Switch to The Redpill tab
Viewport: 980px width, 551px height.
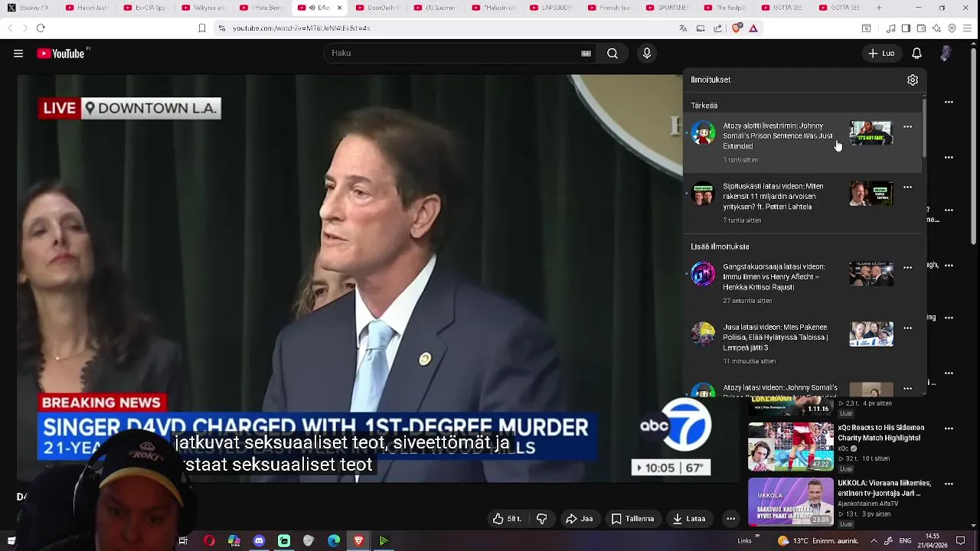coord(724,8)
